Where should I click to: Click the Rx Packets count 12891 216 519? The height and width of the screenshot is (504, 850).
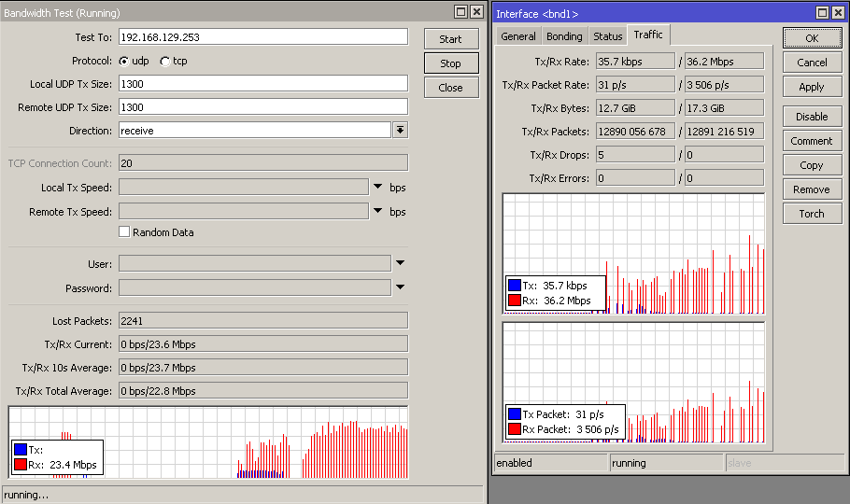tap(724, 132)
